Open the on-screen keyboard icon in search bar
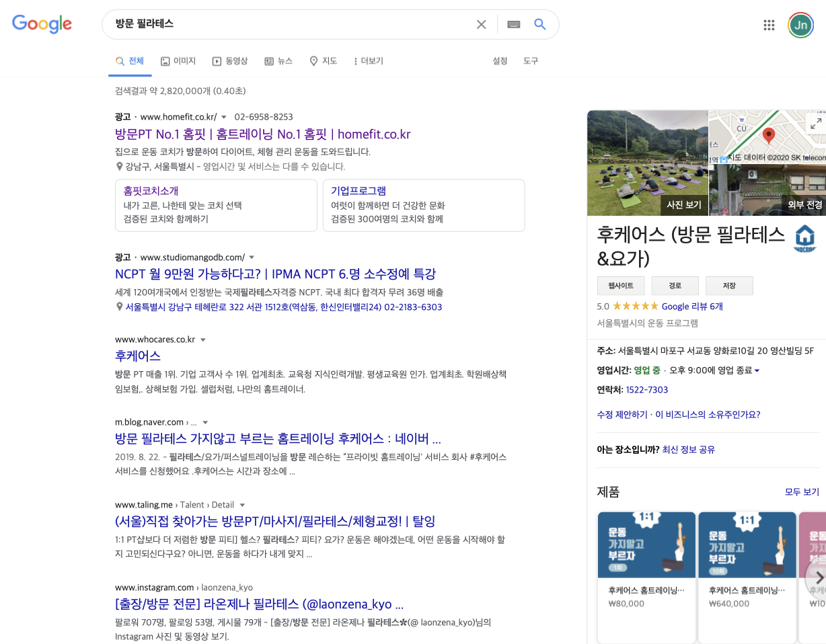This screenshot has width=826, height=644. point(513,24)
